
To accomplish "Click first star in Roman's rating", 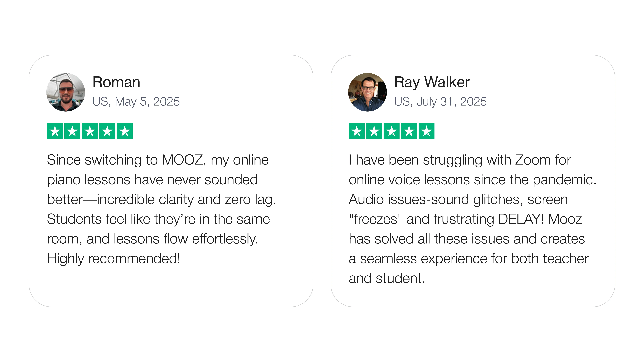I will pyautogui.click(x=55, y=131).
